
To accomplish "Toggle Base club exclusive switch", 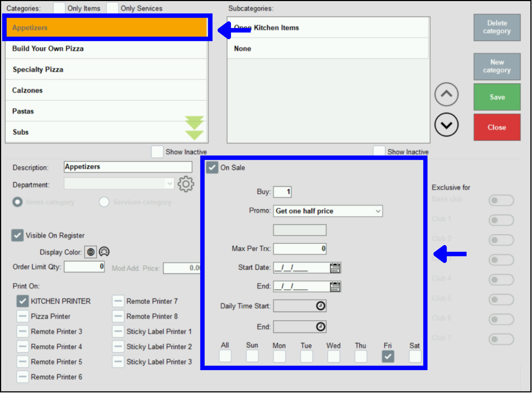I will (501, 200).
